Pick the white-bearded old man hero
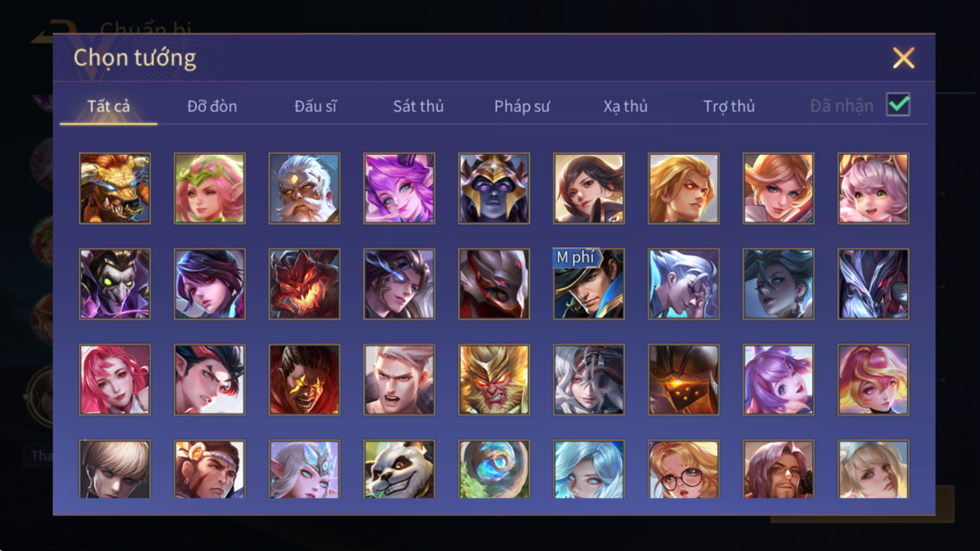 304,188
